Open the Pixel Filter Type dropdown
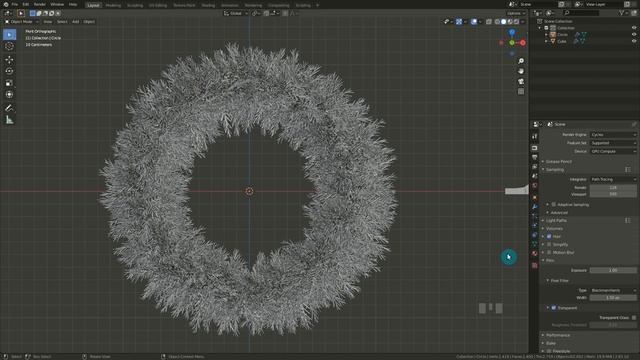Image resolution: width=640 pixels, height=360 pixels. 613,291
